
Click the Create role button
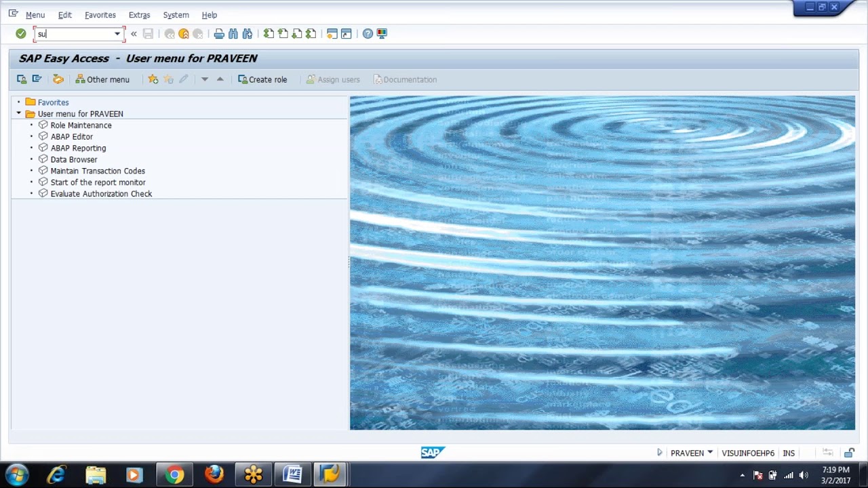tap(262, 79)
